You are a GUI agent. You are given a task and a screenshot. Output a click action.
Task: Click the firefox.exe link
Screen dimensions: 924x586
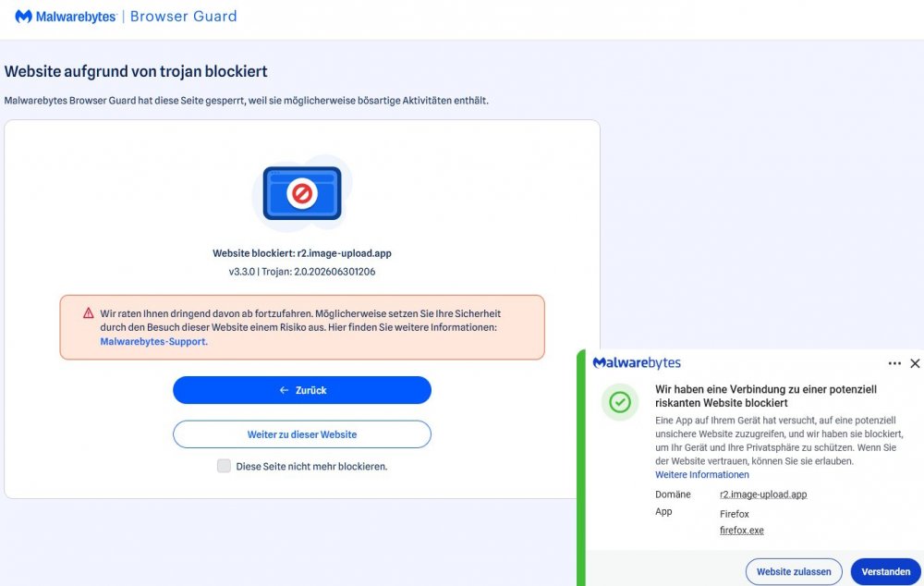pyautogui.click(x=741, y=531)
